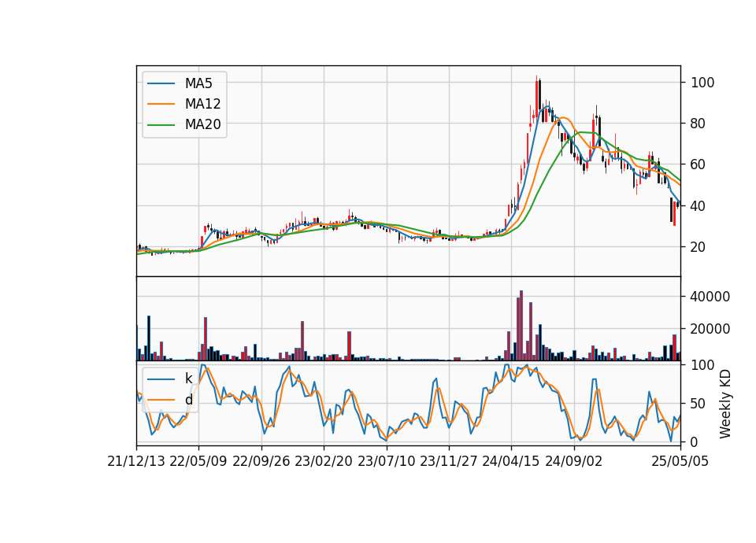Viewport: 756px width, 543px height.
Task: Click the volume axis value 20000
Action: (710, 329)
